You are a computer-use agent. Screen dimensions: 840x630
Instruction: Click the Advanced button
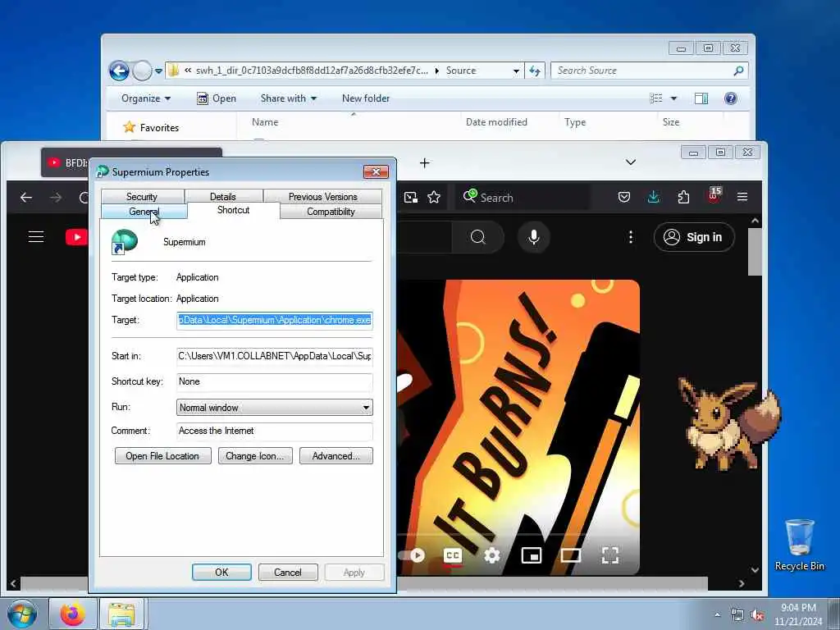click(336, 456)
